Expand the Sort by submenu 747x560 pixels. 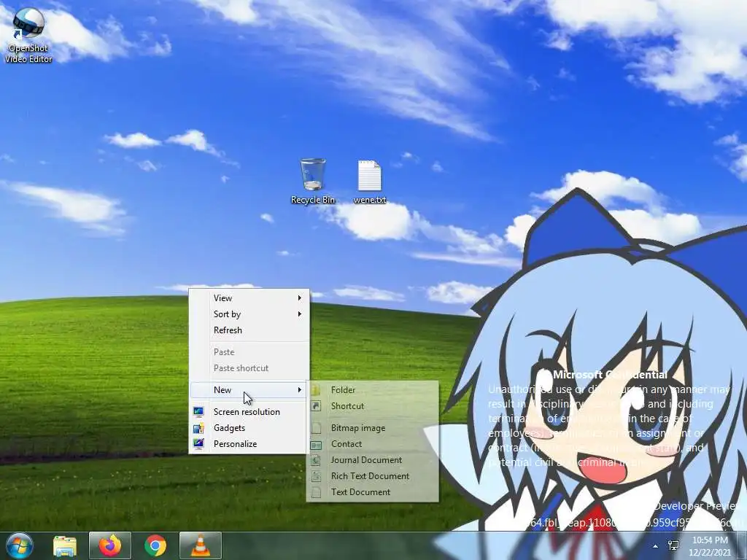point(249,314)
